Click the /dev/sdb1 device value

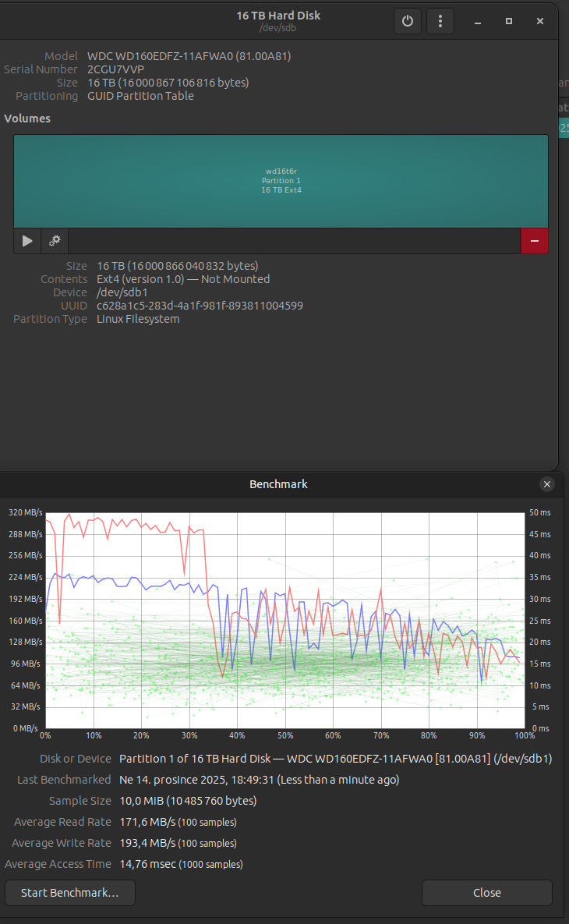pyautogui.click(x=122, y=292)
